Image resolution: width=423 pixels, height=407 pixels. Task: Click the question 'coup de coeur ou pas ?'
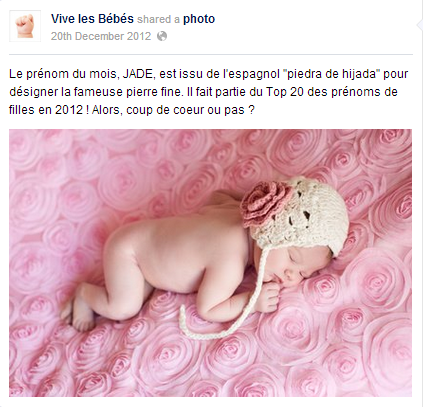(x=191, y=110)
